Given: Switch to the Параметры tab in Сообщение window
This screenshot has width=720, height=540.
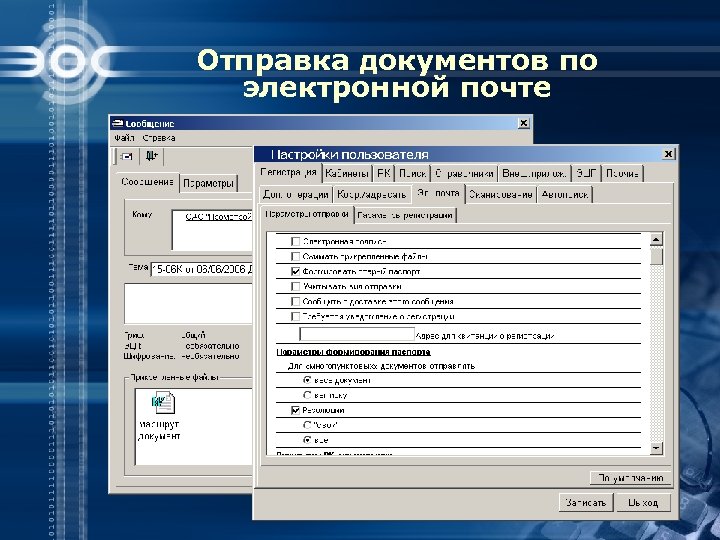Looking at the screenshot, I should [208, 184].
